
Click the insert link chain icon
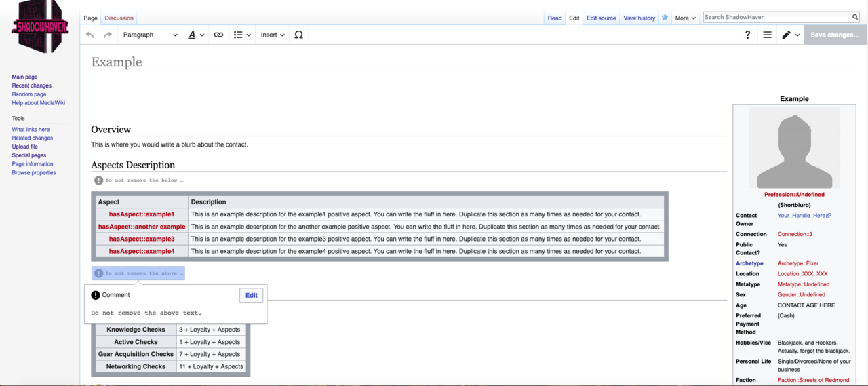coord(218,35)
